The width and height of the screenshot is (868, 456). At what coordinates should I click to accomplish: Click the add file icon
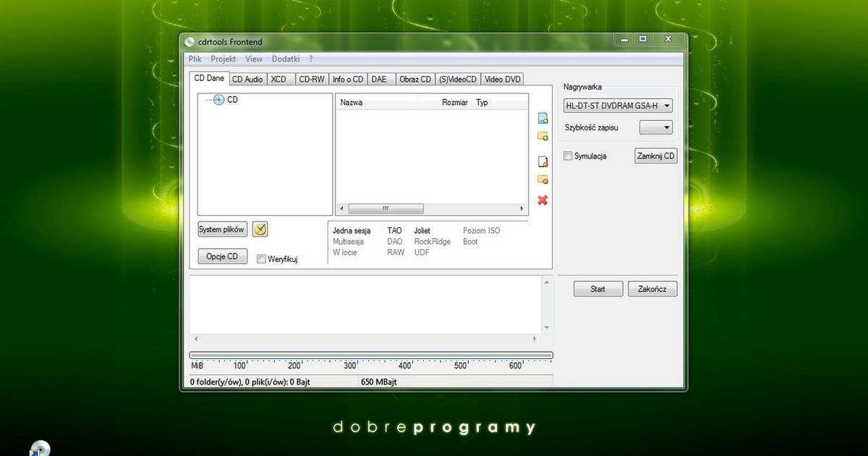click(x=542, y=117)
